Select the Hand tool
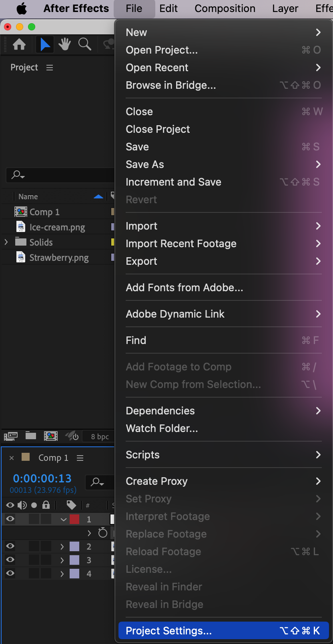This screenshot has width=333, height=644. 64,44
